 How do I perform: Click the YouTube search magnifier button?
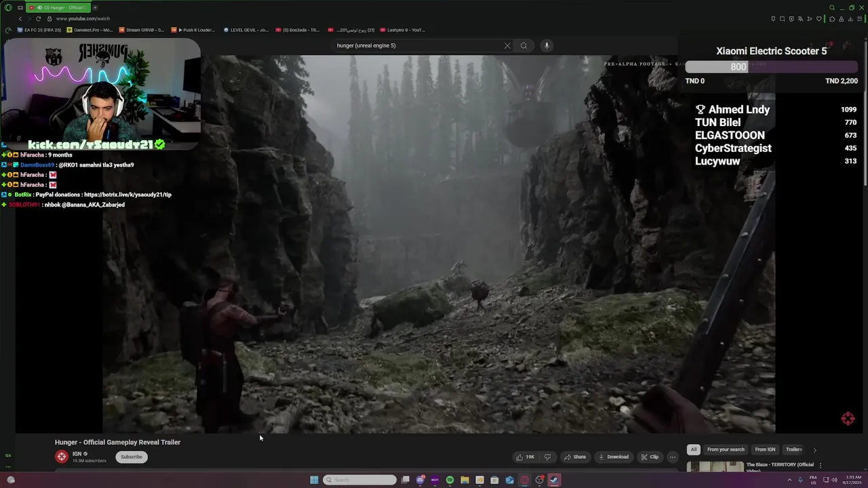524,45
